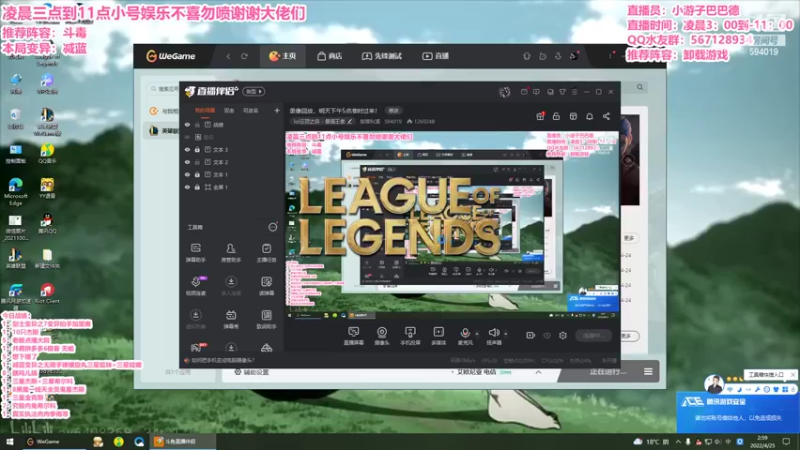Image resolution: width=800 pixels, height=450 pixels.
Task: Open the 读弹幕 tool in toolbox
Action: (266, 286)
